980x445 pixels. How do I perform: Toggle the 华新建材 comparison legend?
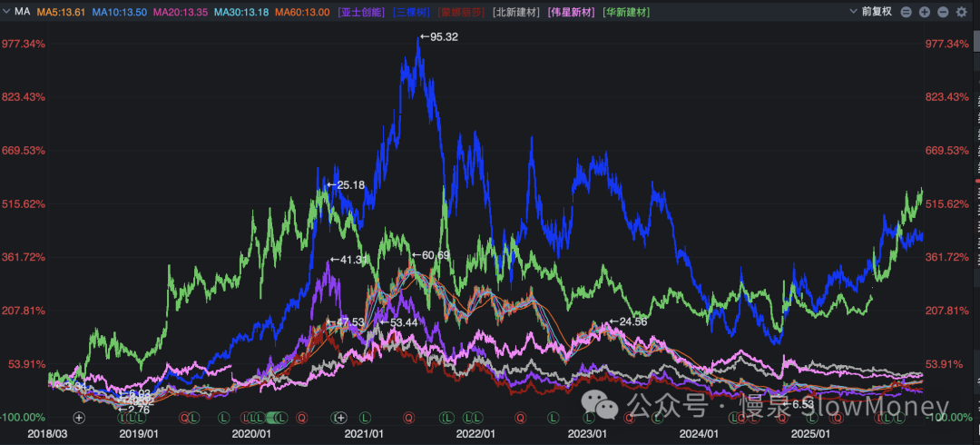[x=625, y=12]
